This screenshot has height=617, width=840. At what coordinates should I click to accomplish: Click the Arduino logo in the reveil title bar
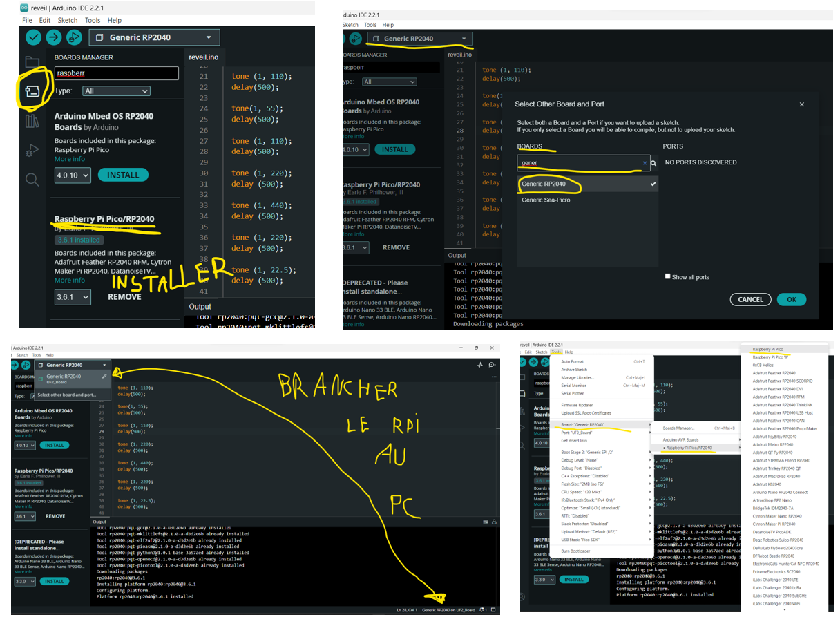(x=24, y=8)
